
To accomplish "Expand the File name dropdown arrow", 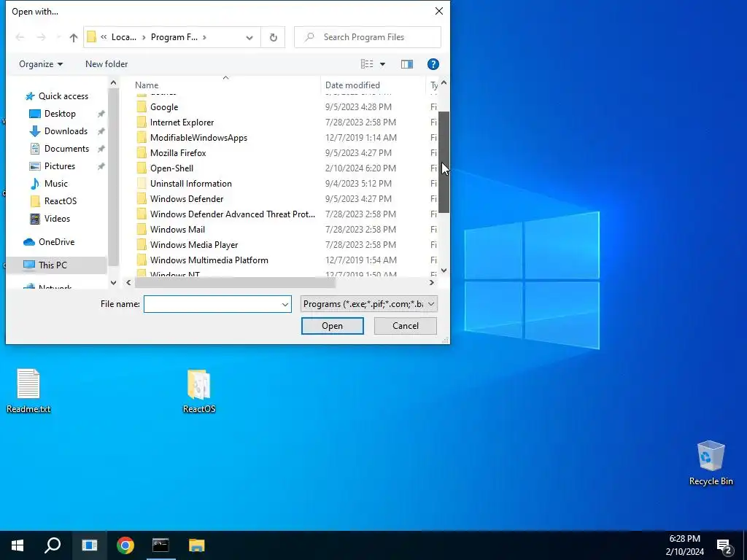I will click(x=285, y=304).
